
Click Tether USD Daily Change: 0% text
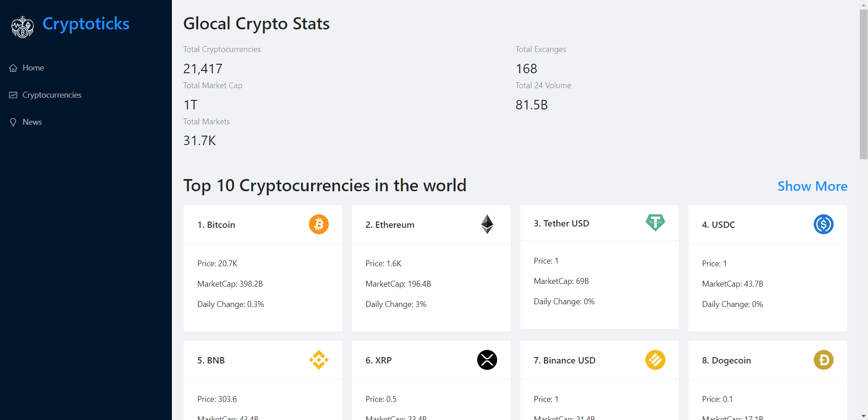click(x=564, y=302)
